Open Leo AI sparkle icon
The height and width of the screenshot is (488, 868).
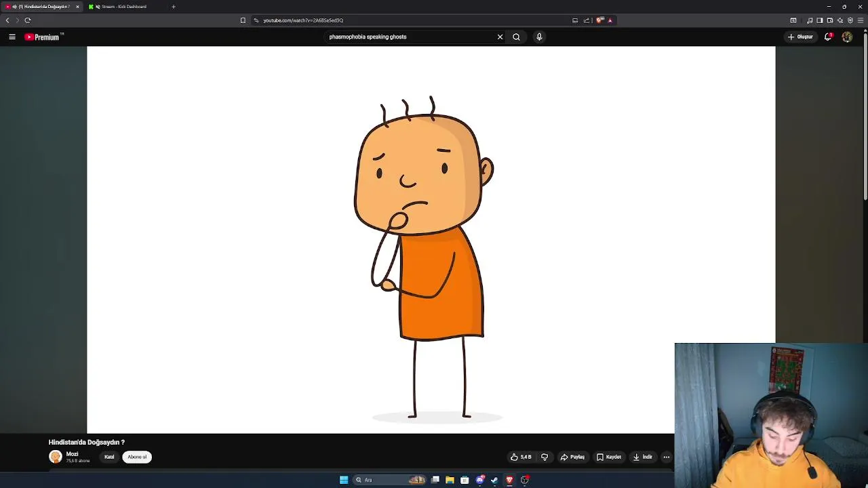coord(840,20)
